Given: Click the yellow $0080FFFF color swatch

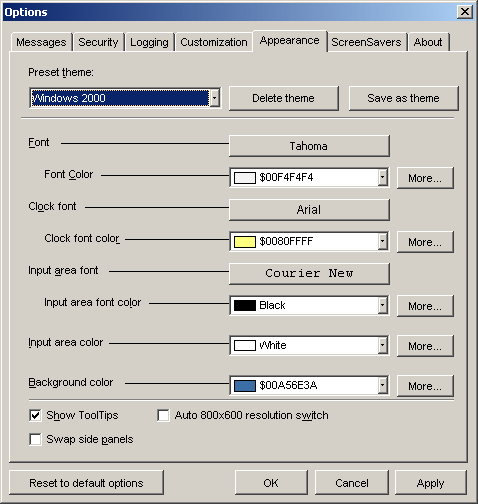Looking at the screenshot, I should (x=245, y=242).
